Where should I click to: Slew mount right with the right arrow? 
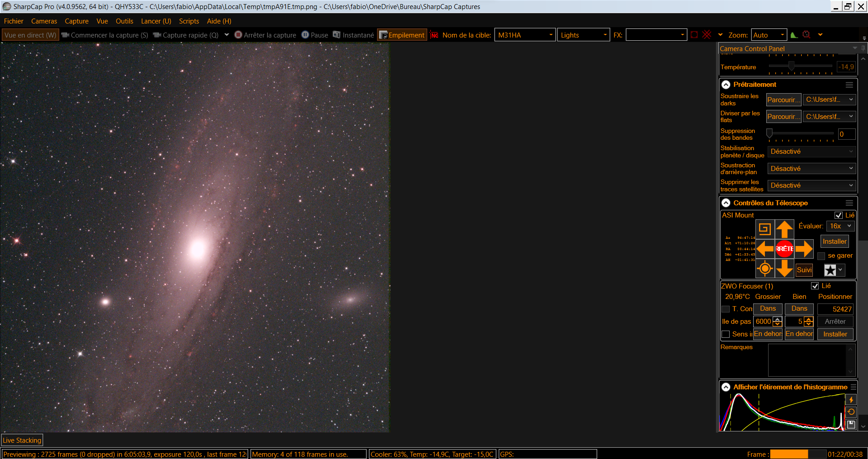(804, 249)
